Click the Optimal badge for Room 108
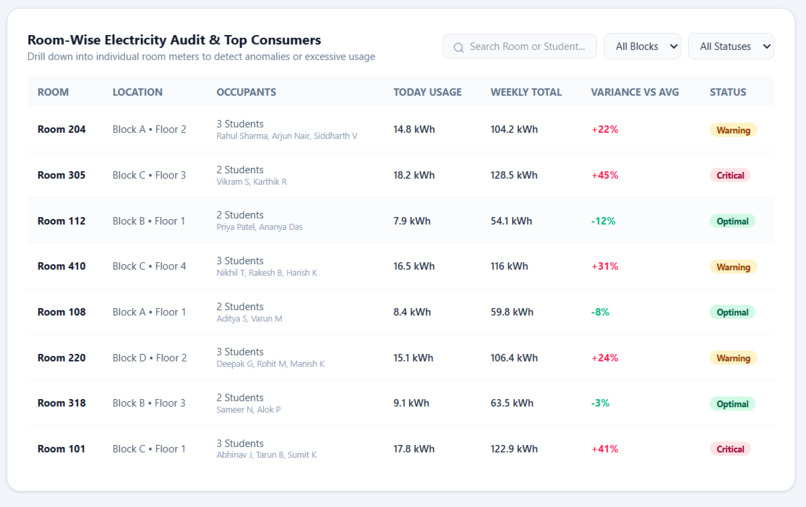The image size is (806, 507). pos(732,312)
